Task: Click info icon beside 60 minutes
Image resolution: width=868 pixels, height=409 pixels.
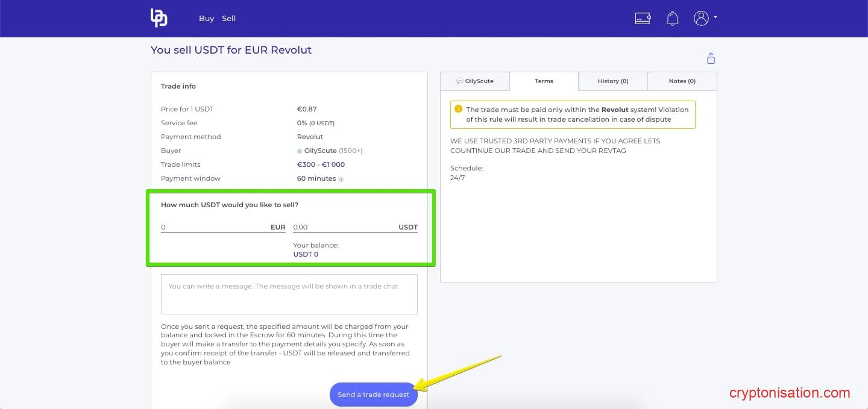Action: [x=341, y=179]
